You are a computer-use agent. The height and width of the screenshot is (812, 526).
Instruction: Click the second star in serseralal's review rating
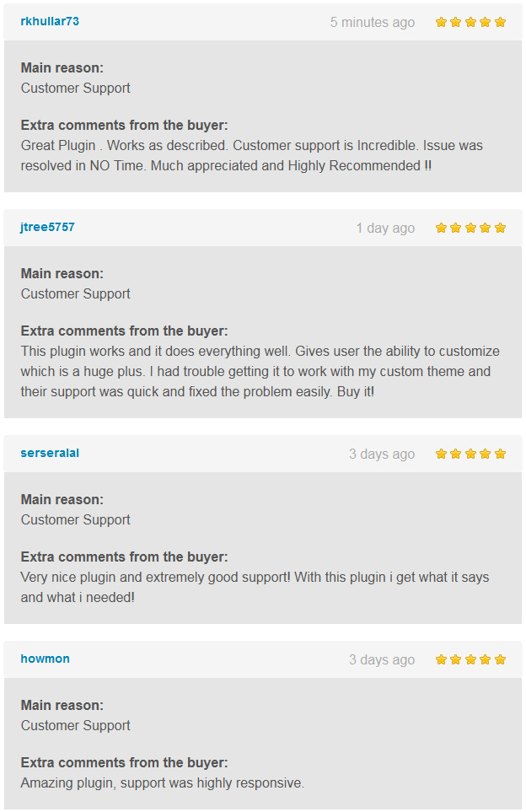pos(456,453)
